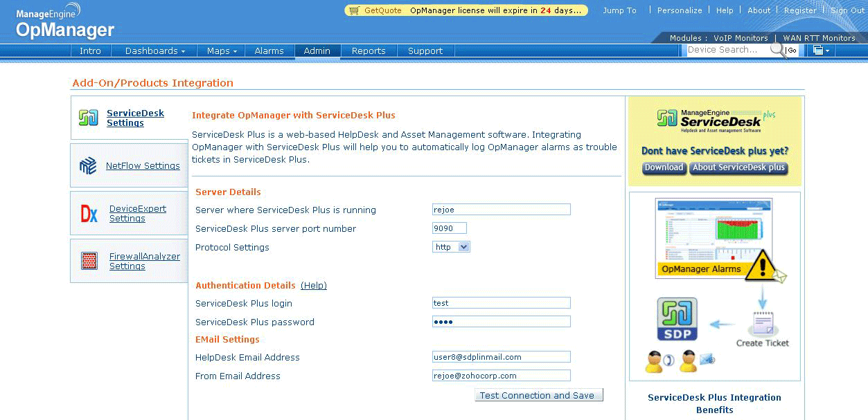Click the OpManager Alarms screenshot thumbnail
868x420 pixels.
pyautogui.click(x=714, y=237)
